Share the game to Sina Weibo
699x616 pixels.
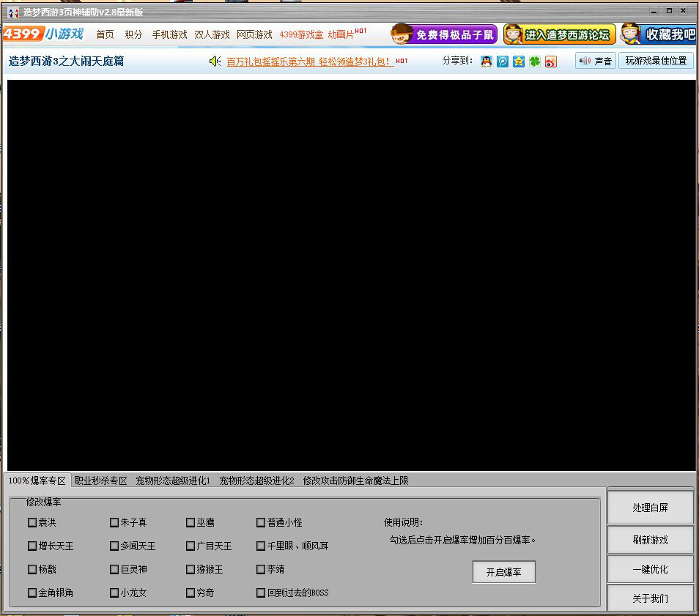[552, 62]
